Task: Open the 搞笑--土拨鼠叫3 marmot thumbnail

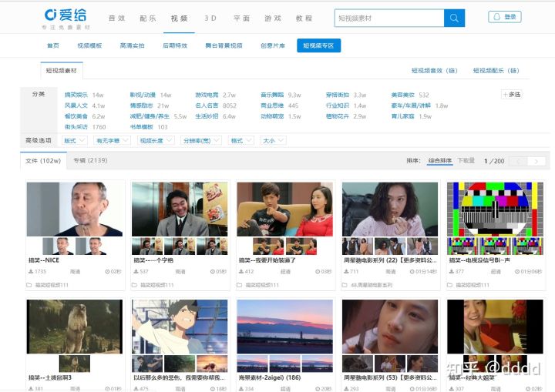Action: click(75, 327)
